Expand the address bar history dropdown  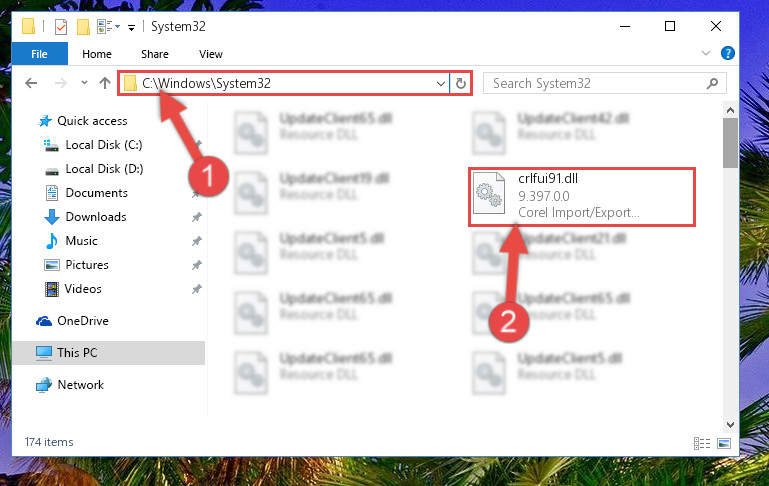(440, 83)
